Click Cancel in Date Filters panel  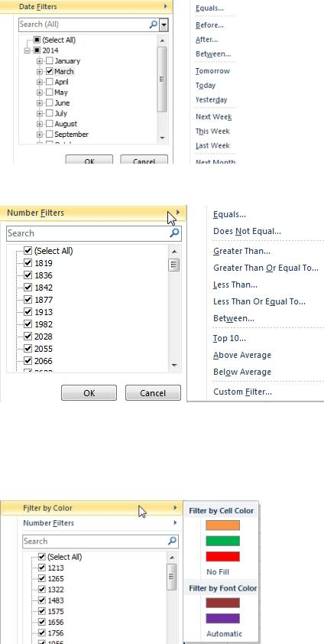tap(144, 160)
